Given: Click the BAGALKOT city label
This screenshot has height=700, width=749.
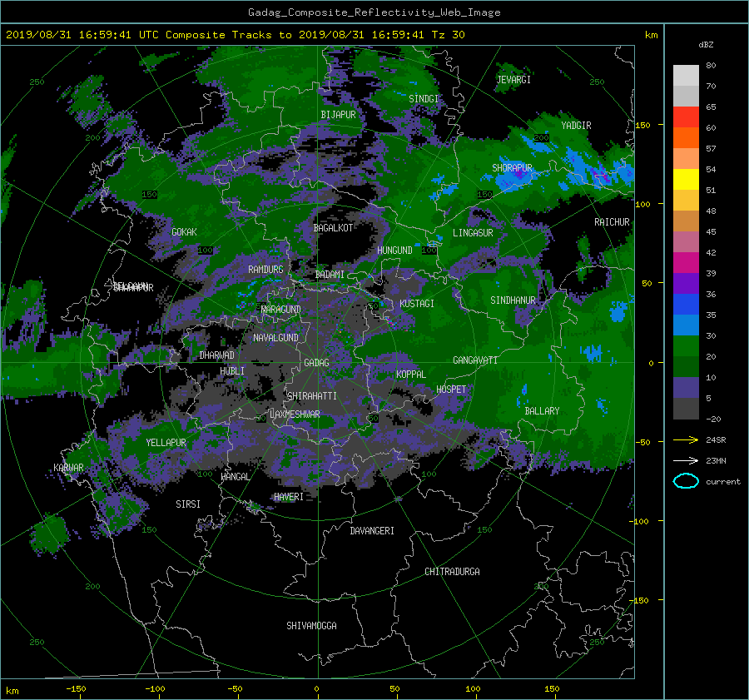Looking at the screenshot, I should pos(333,228).
